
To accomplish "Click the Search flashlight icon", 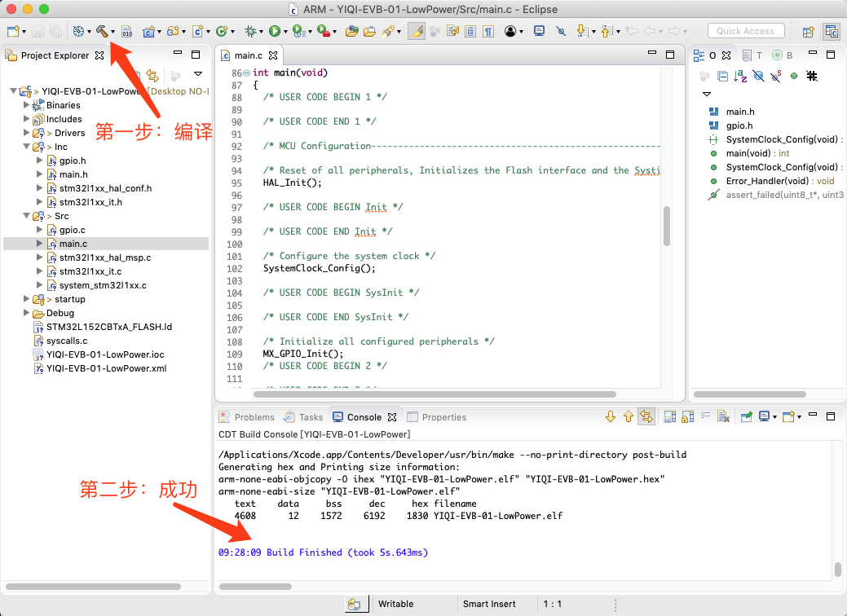I will 388,31.
